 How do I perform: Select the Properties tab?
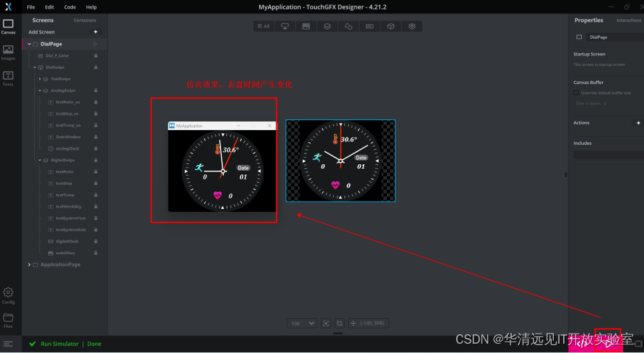click(x=589, y=20)
